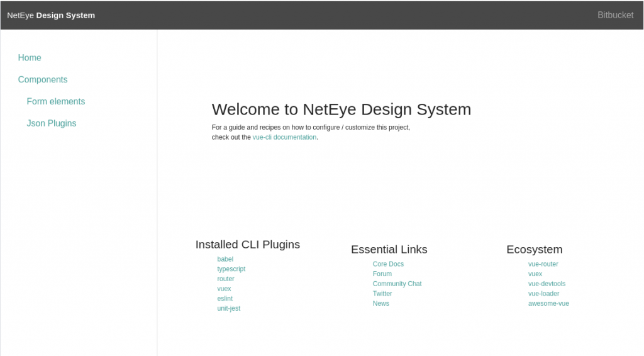Open the Twitter link

(x=382, y=294)
